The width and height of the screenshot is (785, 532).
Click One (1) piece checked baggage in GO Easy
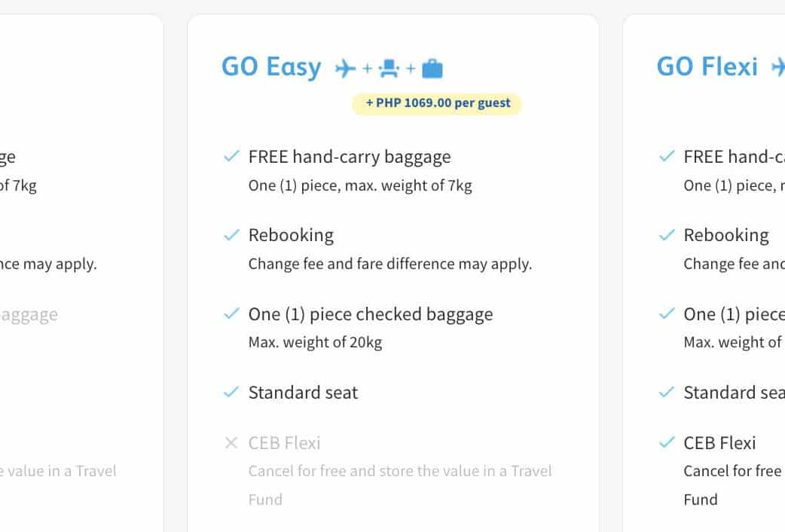371,314
